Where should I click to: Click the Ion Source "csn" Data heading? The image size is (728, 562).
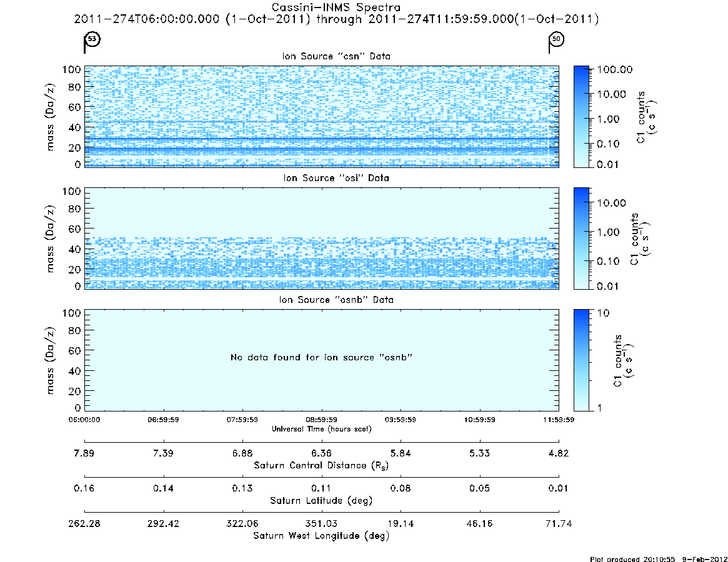coord(336,56)
